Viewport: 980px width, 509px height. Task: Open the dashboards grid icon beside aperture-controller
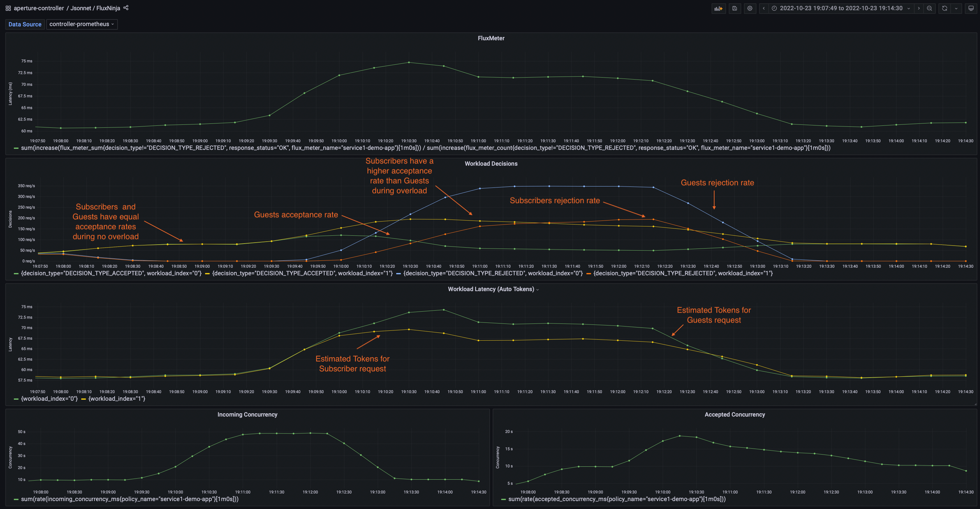click(x=8, y=8)
